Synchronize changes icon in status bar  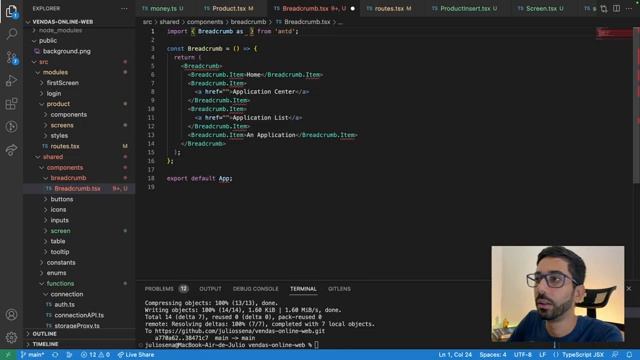[x=55, y=355]
